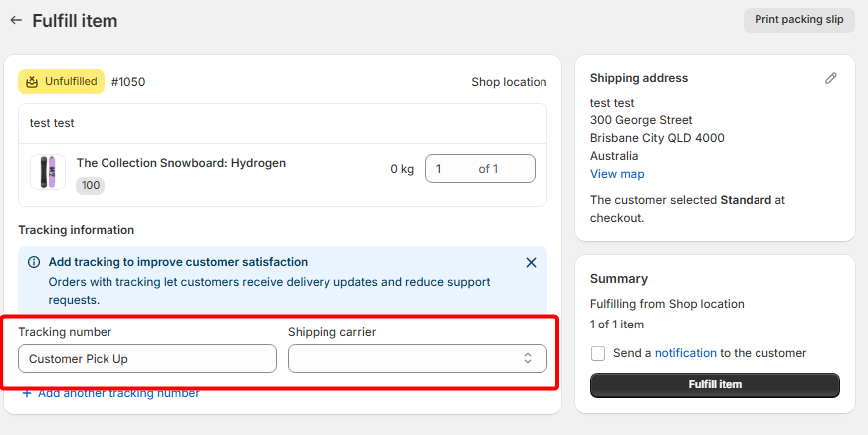Click the plus icon to add tracking
868x435 pixels.
tap(26, 393)
